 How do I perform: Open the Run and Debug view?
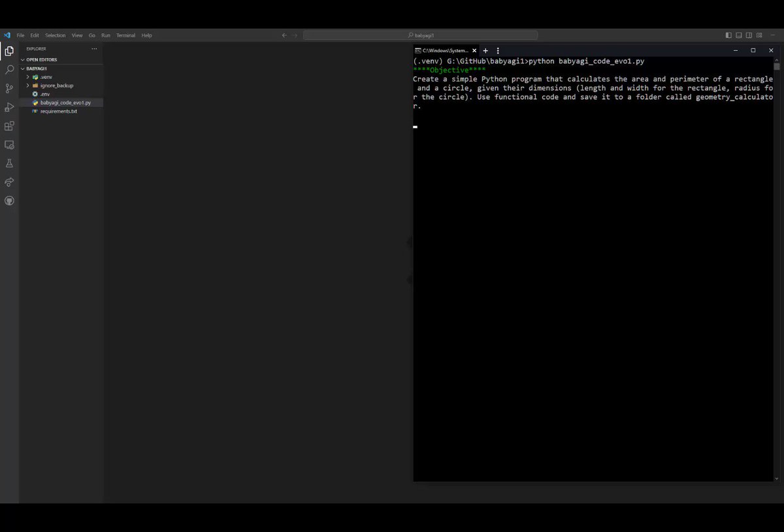pyautogui.click(x=9, y=107)
